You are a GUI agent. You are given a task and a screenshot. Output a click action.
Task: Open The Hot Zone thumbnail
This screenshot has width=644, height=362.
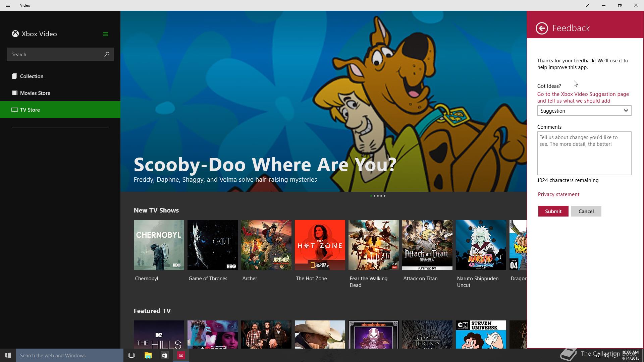pos(320,245)
